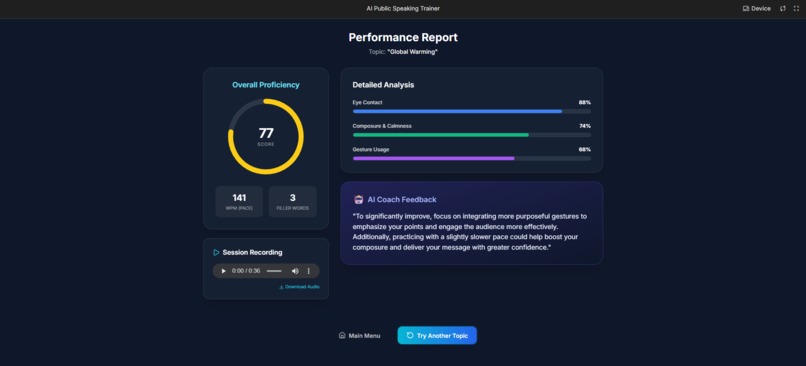Image resolution: width=806 pixels, height=366 pixels.
Task: Click the AI Public Speaking Trainer title
Action: point(403,9)
